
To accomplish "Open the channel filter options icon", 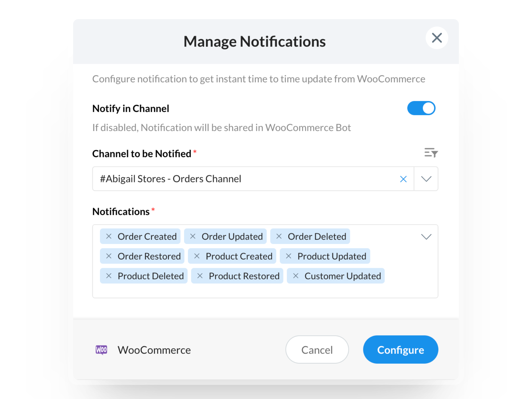I will tap(431, 153).
